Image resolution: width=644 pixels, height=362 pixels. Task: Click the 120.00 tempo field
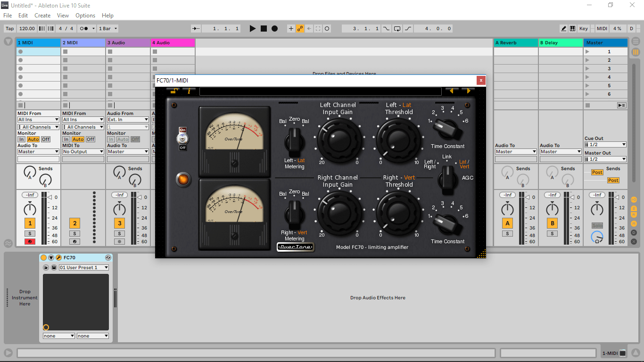[27, 29]
